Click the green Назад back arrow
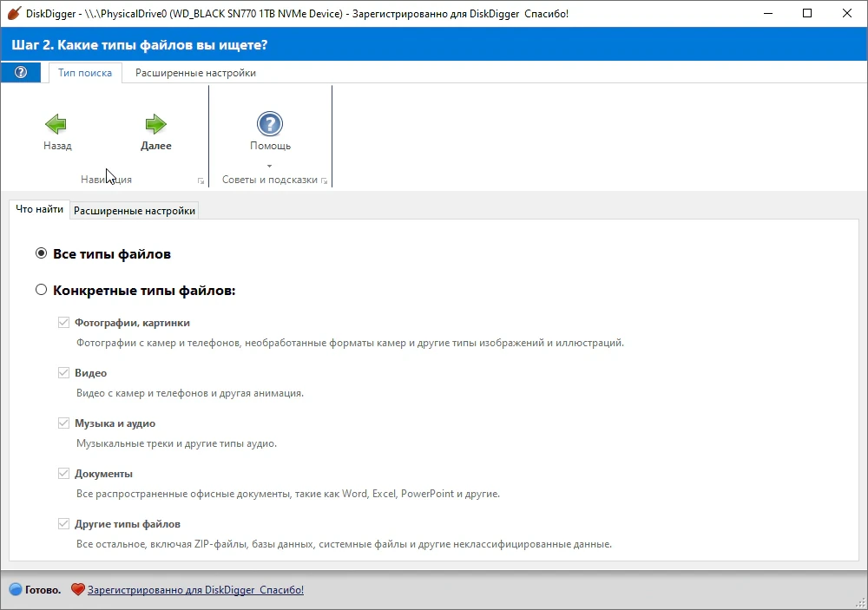 (x=56, y=125)
